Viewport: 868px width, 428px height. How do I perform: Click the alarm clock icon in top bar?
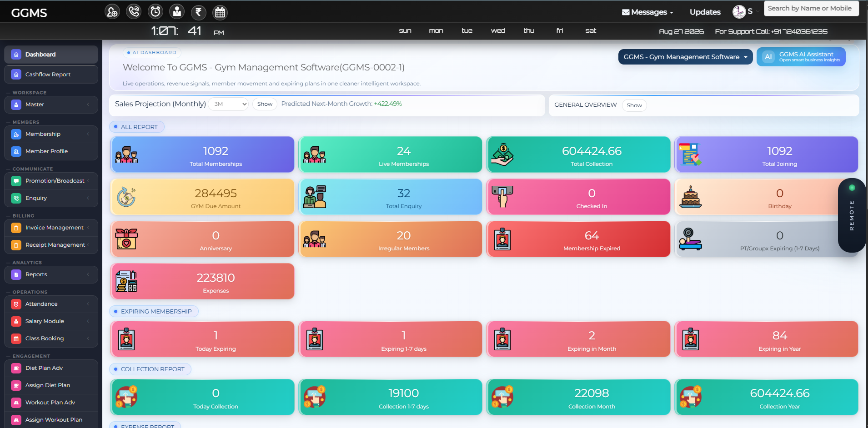(x=156, y=11)
